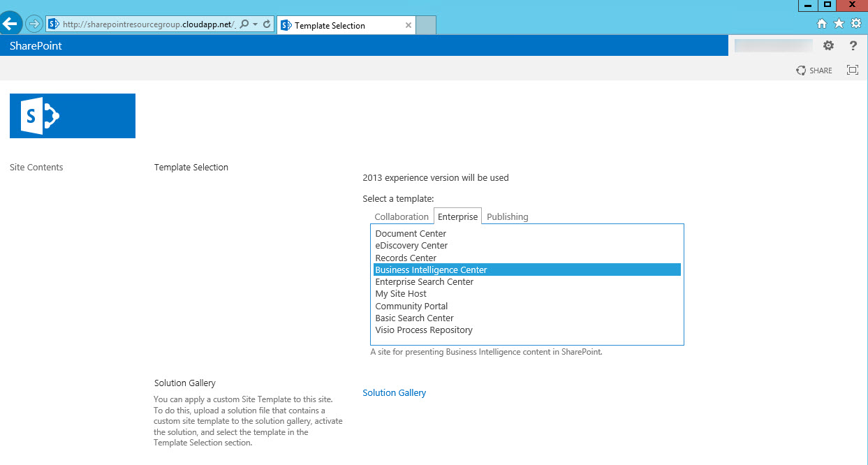The image size is (868, 465).
Task: Open the address bar dropdown arrow
Action: pos(255,24)
